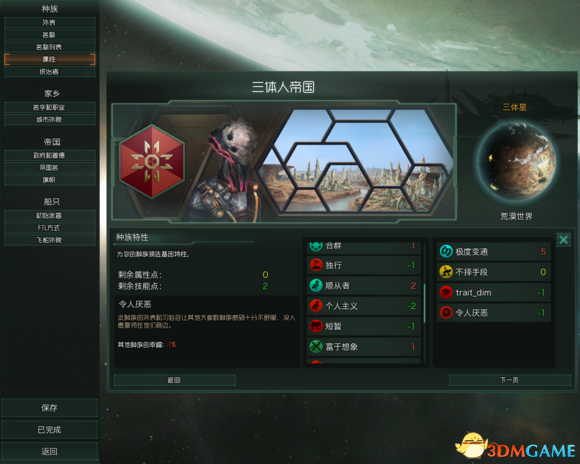Image resolution: width=580 pixels, height=464 pixels.
Task: Click the 个人主义 trait red icon
Action: (316, 306)
